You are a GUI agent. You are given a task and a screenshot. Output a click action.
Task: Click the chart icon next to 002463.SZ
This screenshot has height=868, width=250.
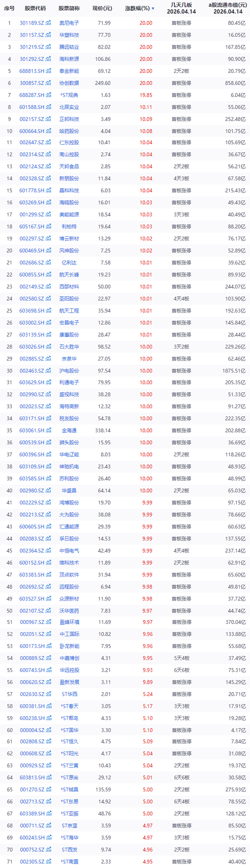48,371
